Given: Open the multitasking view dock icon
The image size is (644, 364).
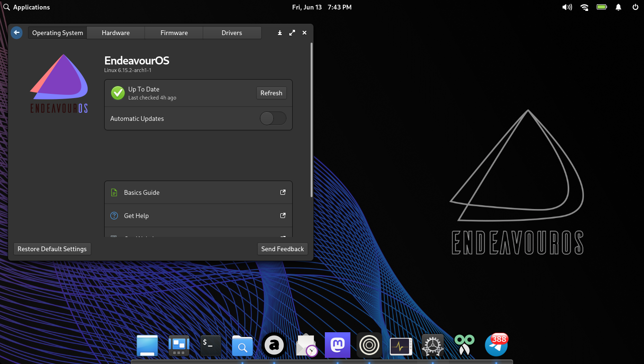Looking at the screenshot, I should (x=179, y=346).
